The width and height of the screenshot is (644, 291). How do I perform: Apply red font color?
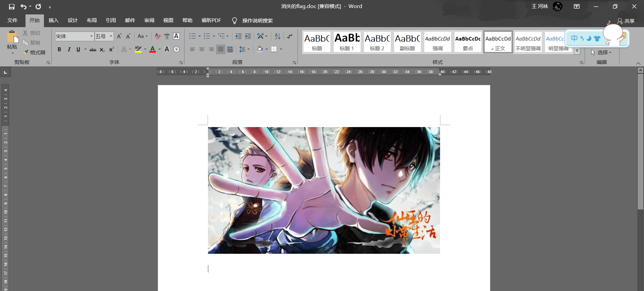point(153,49)
